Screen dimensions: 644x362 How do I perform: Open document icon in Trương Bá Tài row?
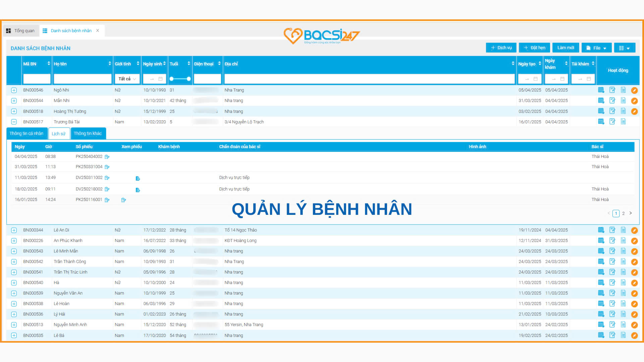tap(623, 121)
